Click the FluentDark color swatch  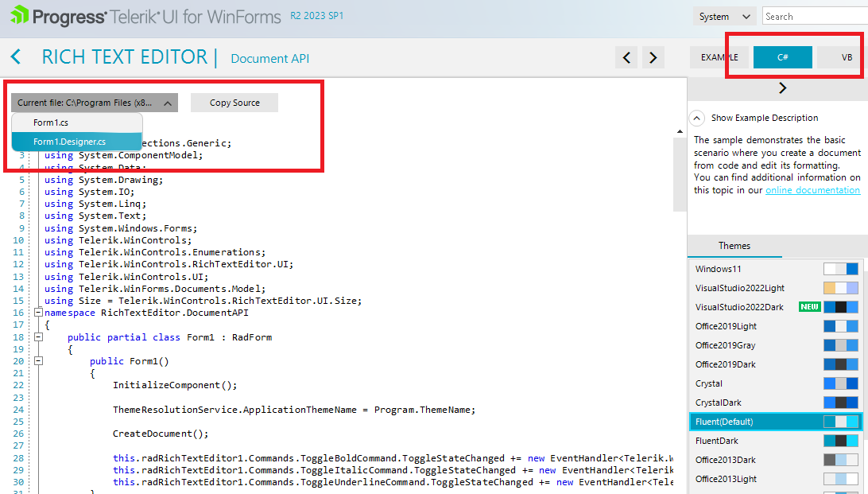841,441
